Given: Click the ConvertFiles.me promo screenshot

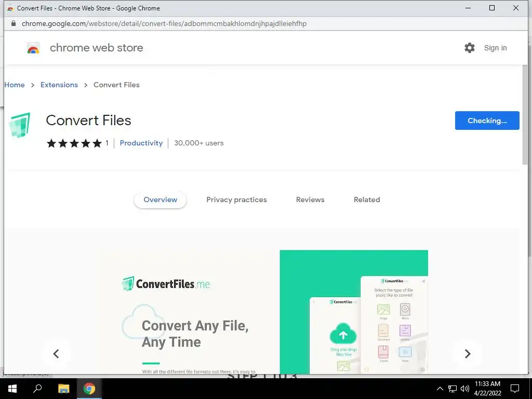Looking at the screenshot, I should point(262,312).
